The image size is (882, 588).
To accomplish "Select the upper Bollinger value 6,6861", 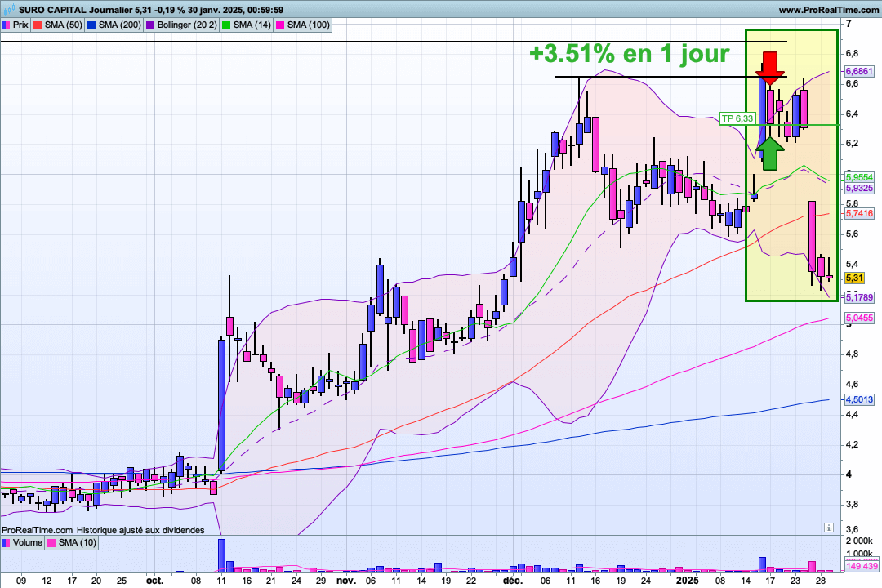I will (x=859, y=72).
